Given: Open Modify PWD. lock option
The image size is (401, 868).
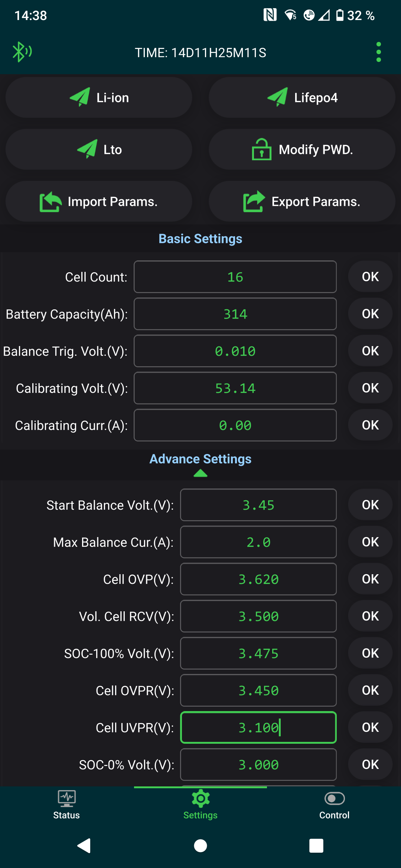Looking at the screenshot, I should point(302,149).
